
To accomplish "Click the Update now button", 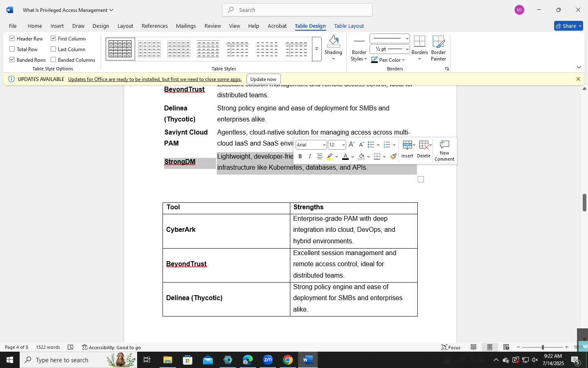I will (x=263, y=79).
